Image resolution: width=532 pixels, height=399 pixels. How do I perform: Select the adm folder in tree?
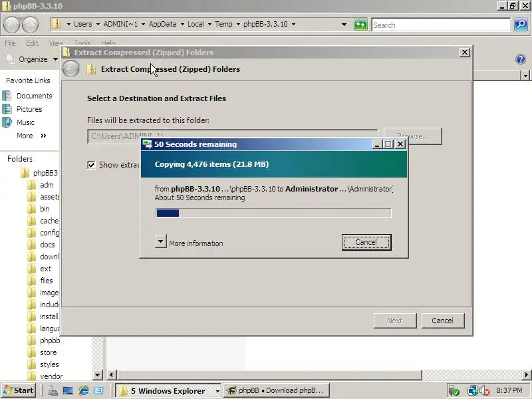(47, 185)
